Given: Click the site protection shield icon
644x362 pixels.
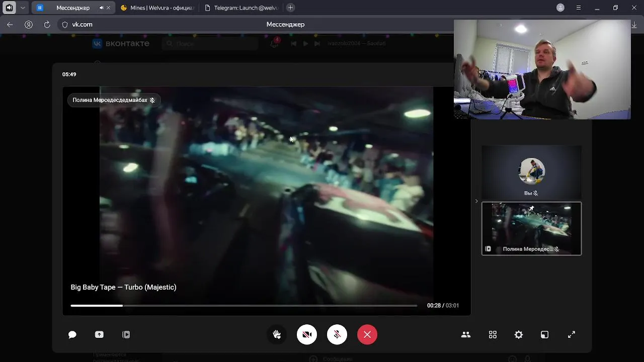Looking at the screenshot, I should tap(64, 24).
